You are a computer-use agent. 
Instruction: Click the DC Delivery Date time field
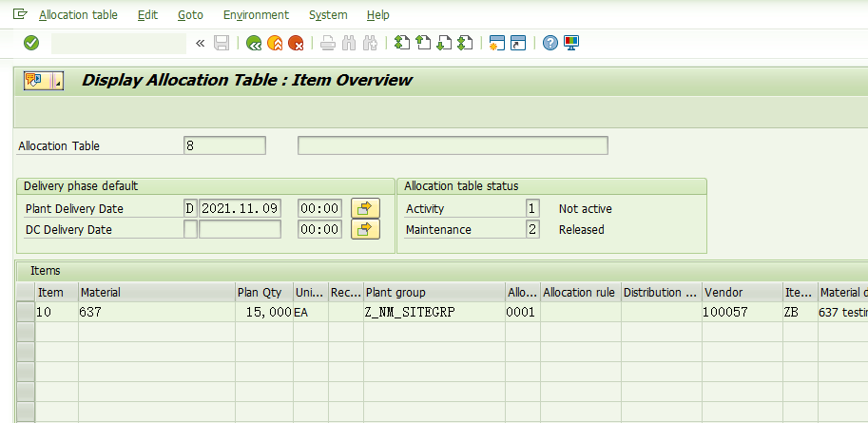pos(319,229)
